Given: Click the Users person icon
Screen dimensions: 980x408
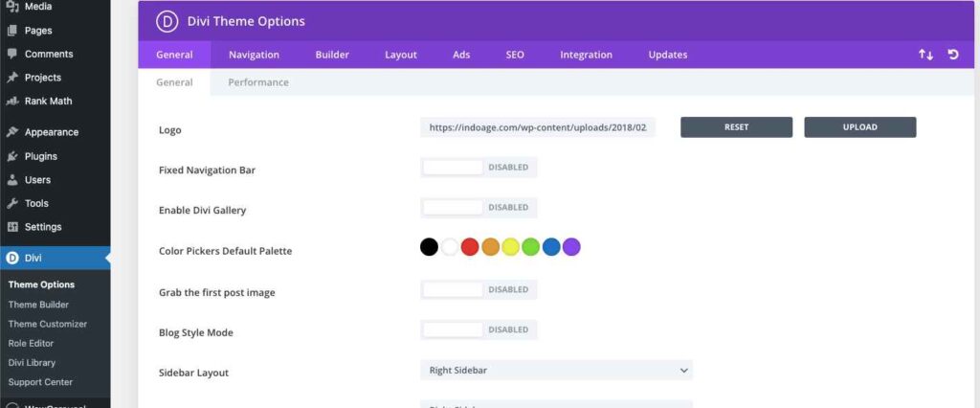Looking at the screenshot, I should pos(11,180).
